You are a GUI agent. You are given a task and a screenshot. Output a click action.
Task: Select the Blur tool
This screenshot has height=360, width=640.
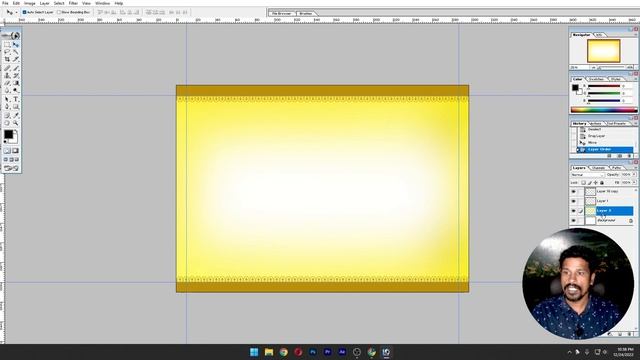click(x=7, y=91)
